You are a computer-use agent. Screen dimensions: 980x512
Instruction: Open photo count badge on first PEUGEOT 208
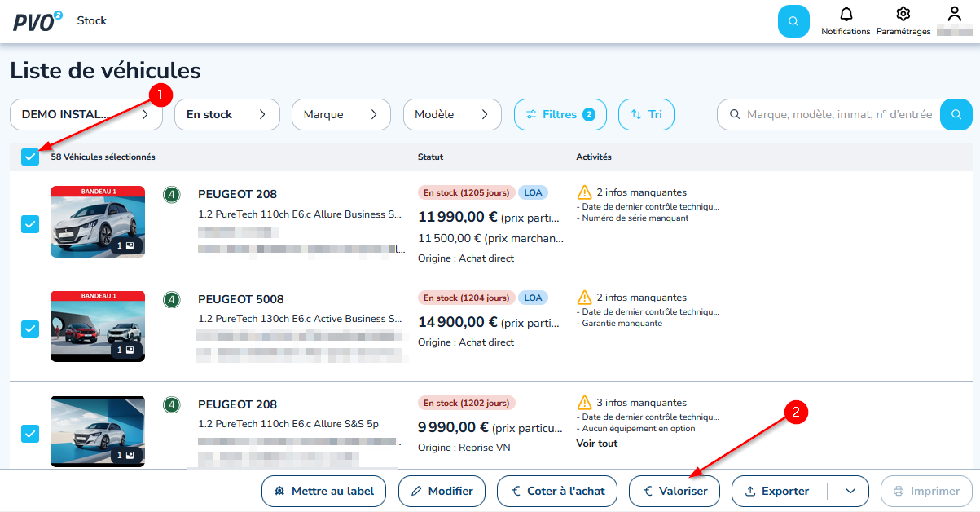point(126,245)
